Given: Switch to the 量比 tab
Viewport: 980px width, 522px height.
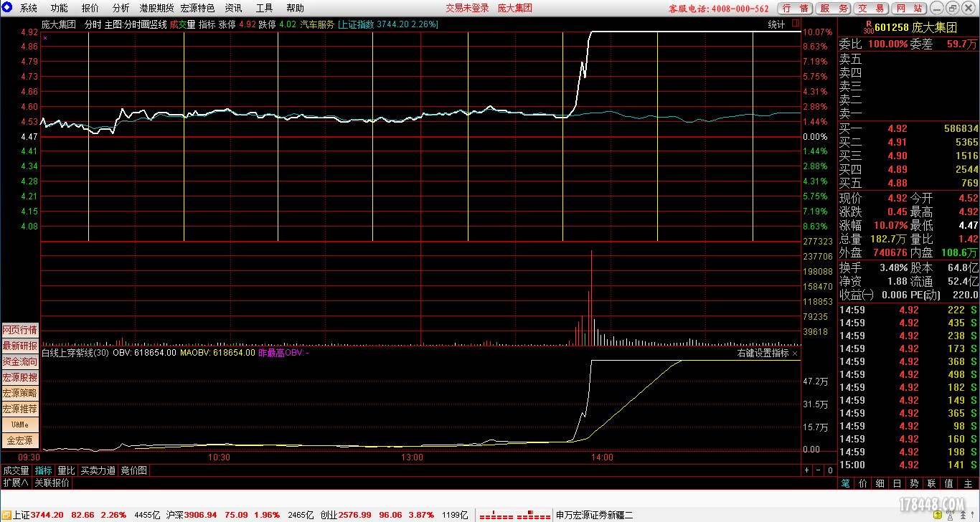Looking at the screenshot, I should click(66, 470).
